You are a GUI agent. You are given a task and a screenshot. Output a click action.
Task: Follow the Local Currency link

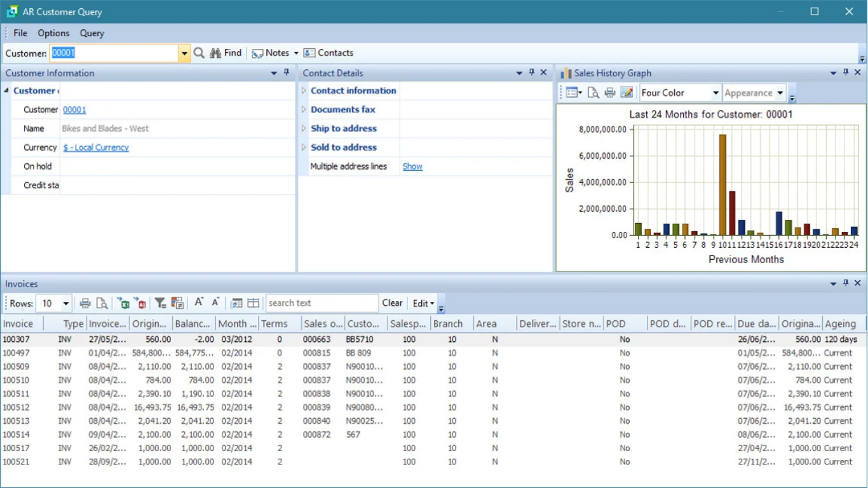click(x=95, y=147)
